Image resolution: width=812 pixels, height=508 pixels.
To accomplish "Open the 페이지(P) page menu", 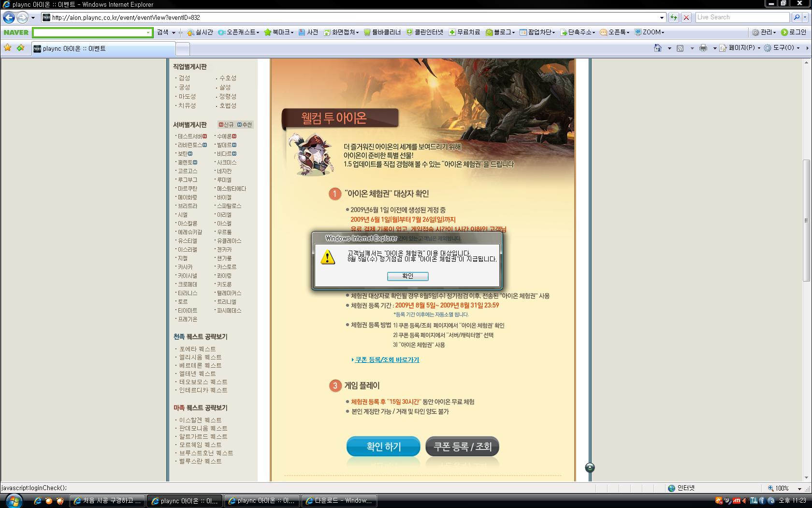I will tap(740, 48).
